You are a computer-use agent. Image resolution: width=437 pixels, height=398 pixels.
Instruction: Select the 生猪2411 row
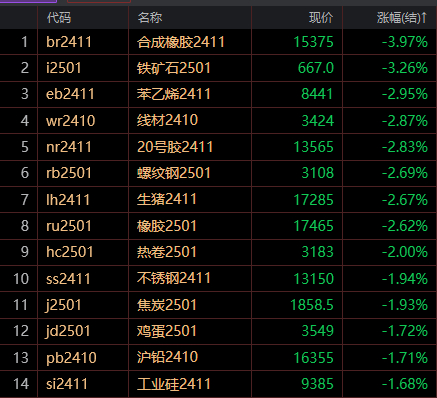tap(218, 200)
